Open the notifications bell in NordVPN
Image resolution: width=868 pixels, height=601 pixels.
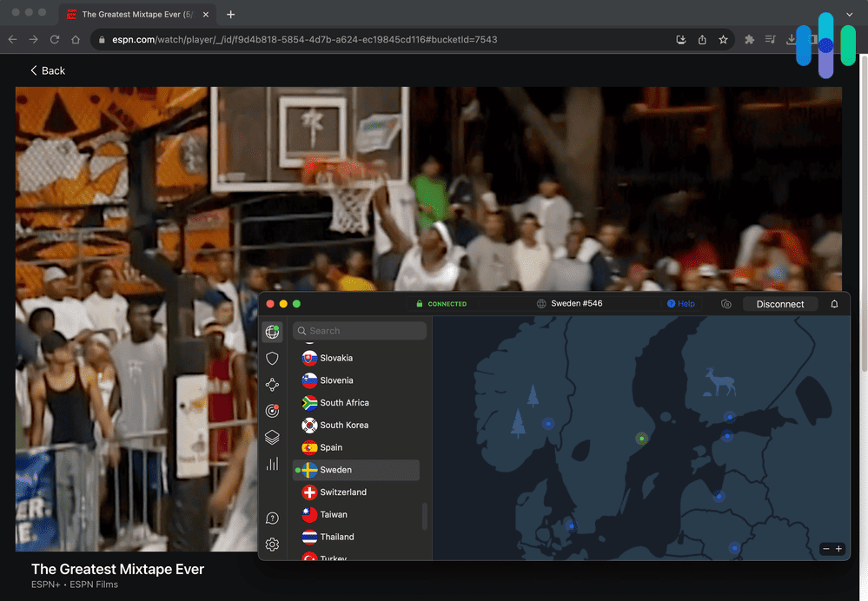(x=834, y=304)
